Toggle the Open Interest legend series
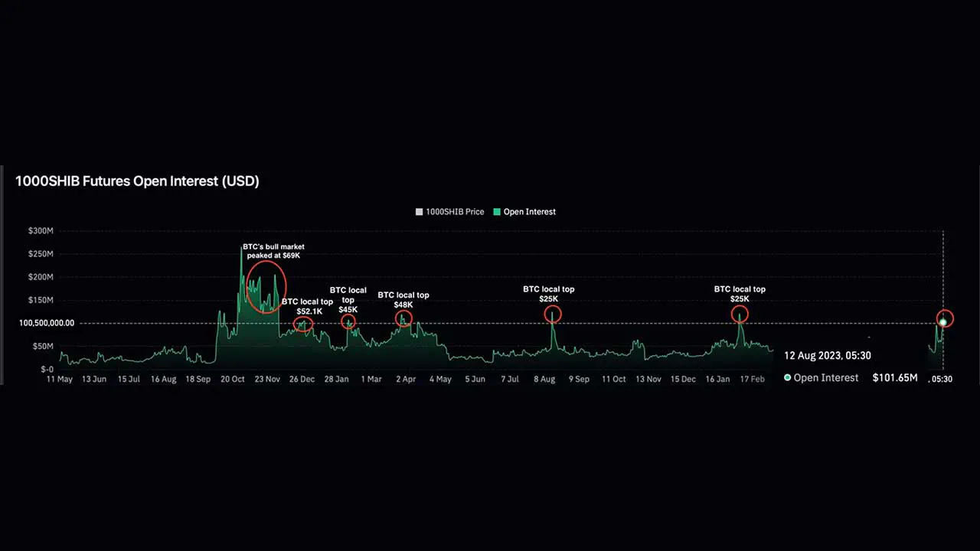The image size is (980, 551). tap(524, 211)
